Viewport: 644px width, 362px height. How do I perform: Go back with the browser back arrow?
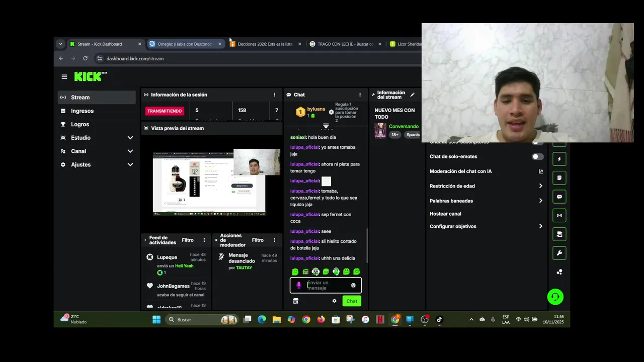click(x=61, y=58)
